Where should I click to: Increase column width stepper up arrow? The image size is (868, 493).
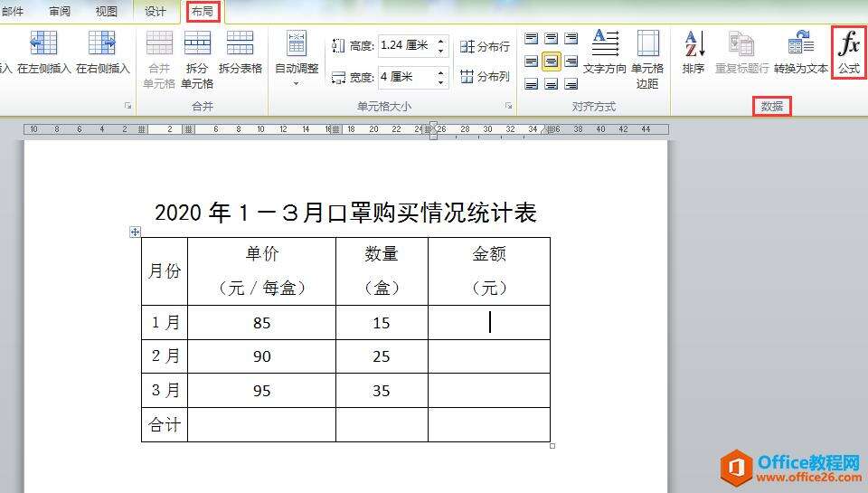coord(440,71)
